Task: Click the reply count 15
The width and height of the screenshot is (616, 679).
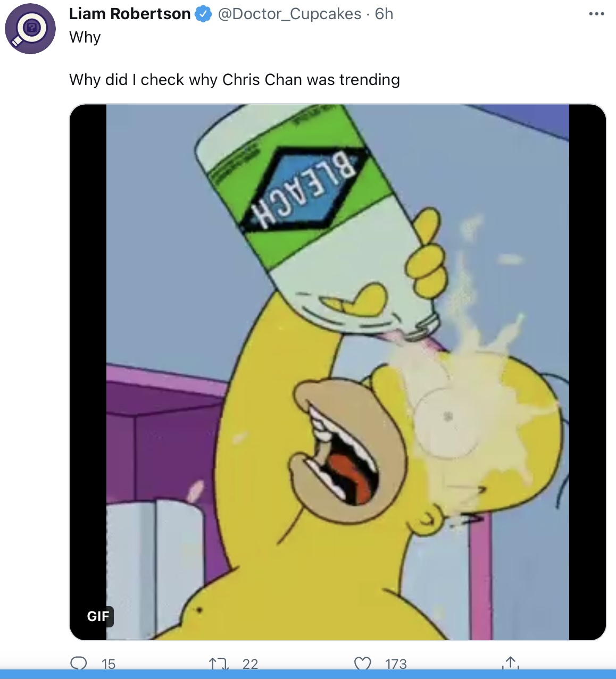Action: click(109, 664)
